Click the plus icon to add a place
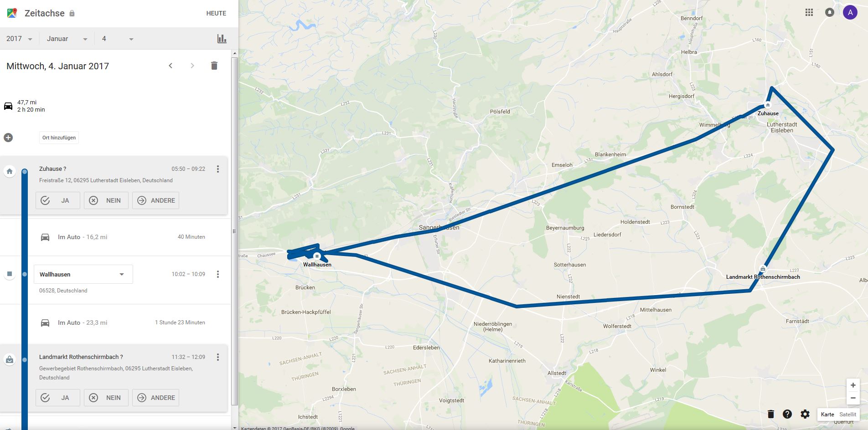 [x=8, y=138]
